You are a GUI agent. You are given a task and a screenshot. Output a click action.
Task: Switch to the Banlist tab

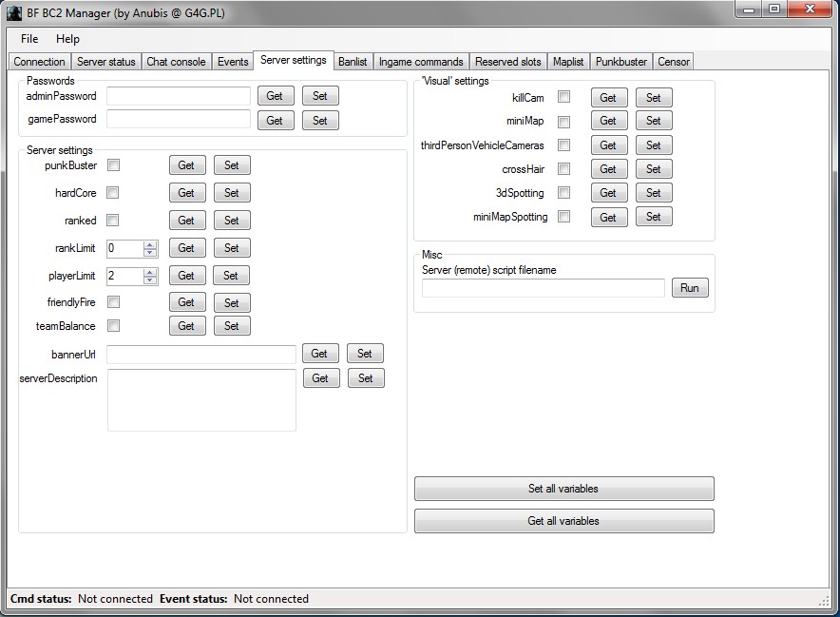coord(353,62)
